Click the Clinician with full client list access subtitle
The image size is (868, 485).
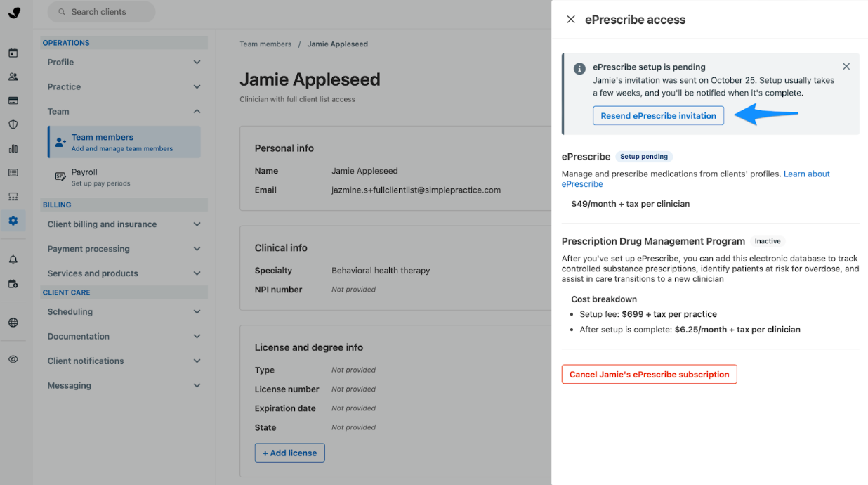tap(297, 100)
